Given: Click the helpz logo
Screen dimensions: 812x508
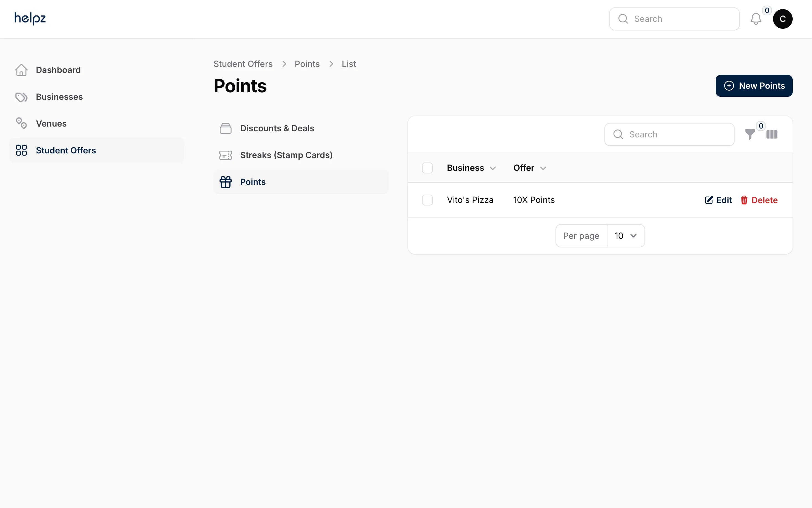Looking at the screenshot, I should tap(30, 18).
